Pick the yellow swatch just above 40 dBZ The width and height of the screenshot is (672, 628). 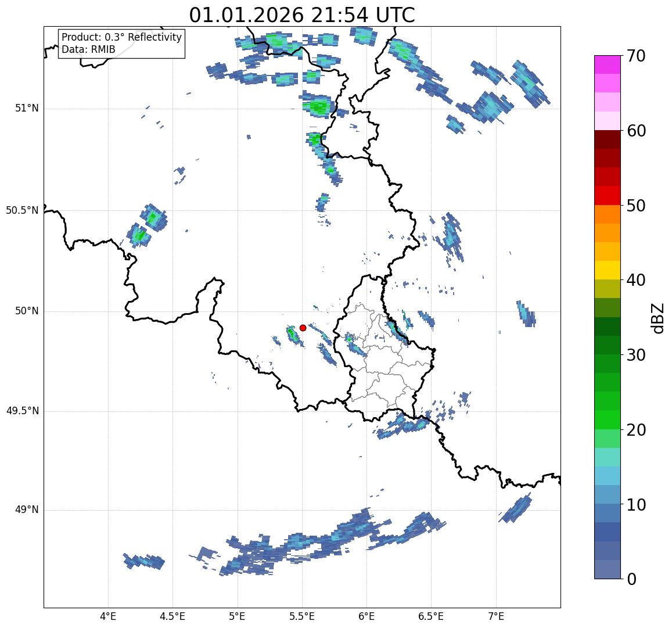coord(608,270)
